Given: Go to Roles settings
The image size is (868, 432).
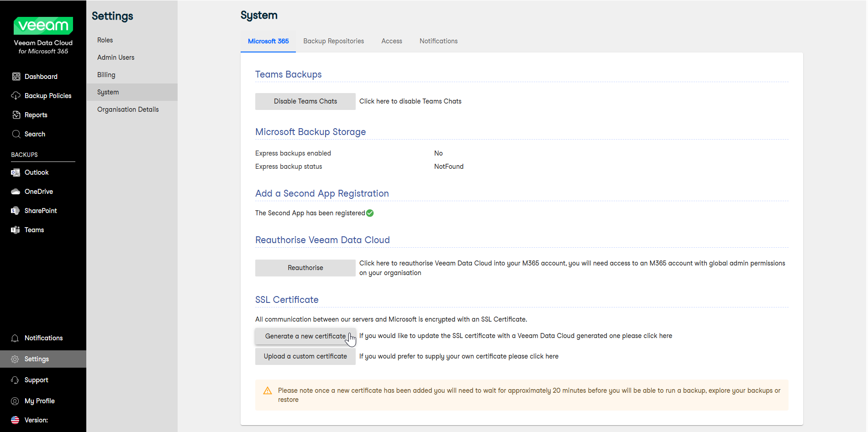Looking at the screenshot, I should pos(132,40).
